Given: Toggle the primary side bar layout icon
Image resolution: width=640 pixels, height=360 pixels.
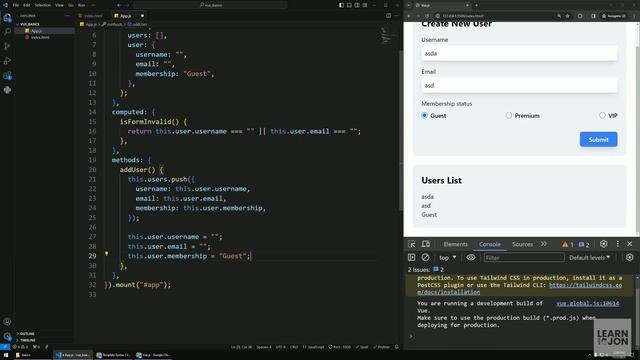Looking at the screenshot, I should (x=341, y=5).
